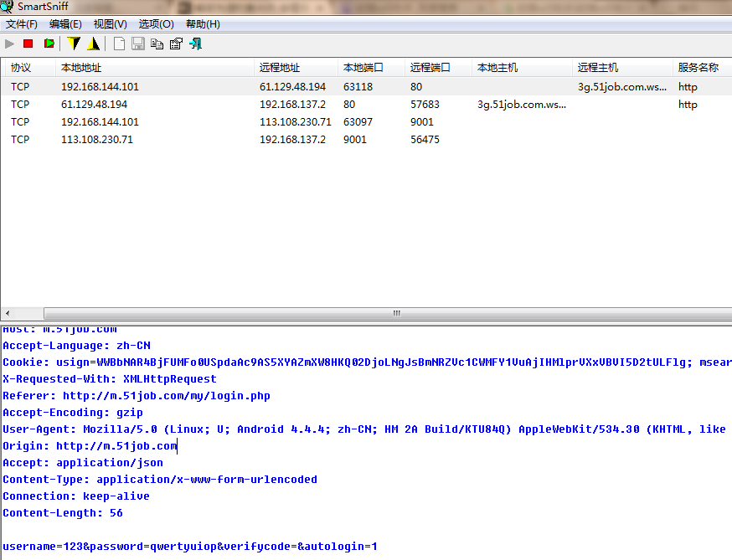This screenshot has width=732, height=560.
Task: Copy selected items with the copy icon
Action: point(157,44)
